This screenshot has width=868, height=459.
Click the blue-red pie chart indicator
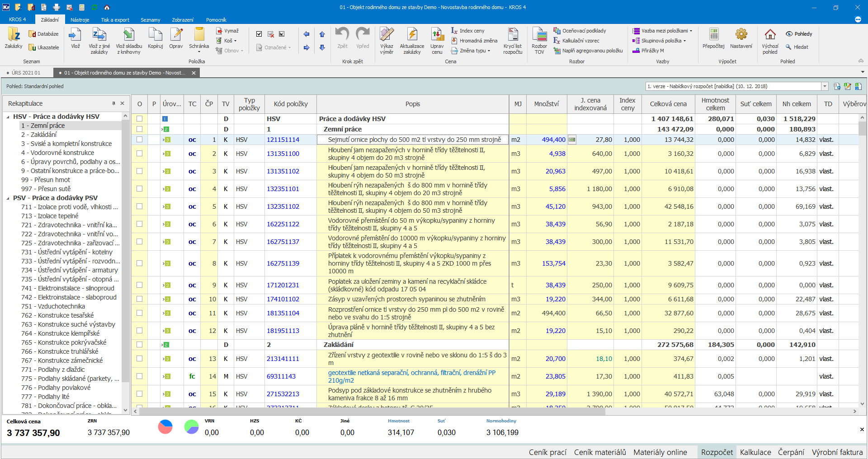pos(165,426)
